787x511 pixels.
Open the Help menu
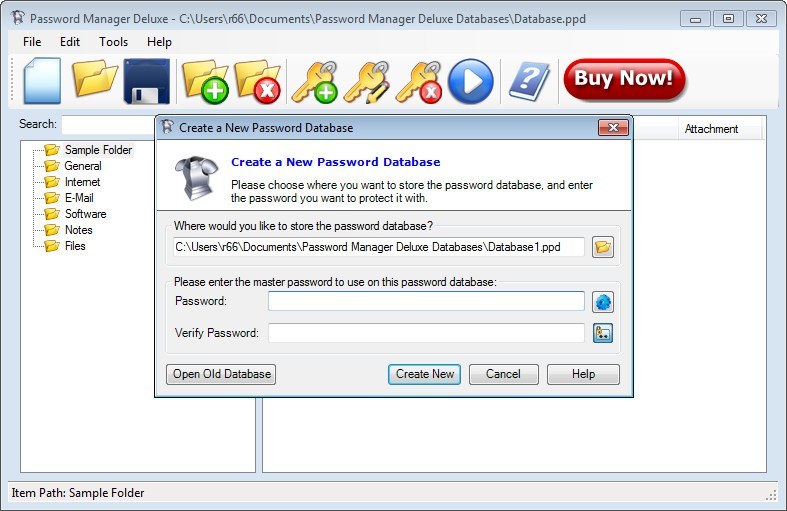(159, 42)
